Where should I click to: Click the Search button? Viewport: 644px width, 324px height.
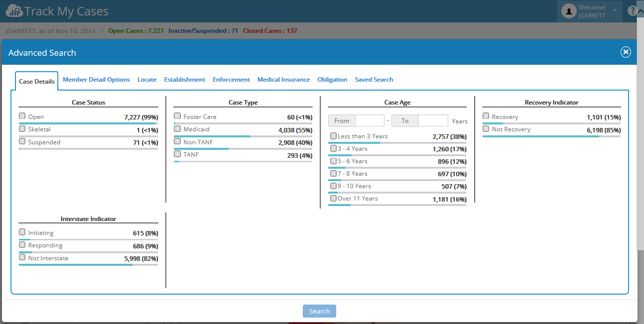point(319,311)
